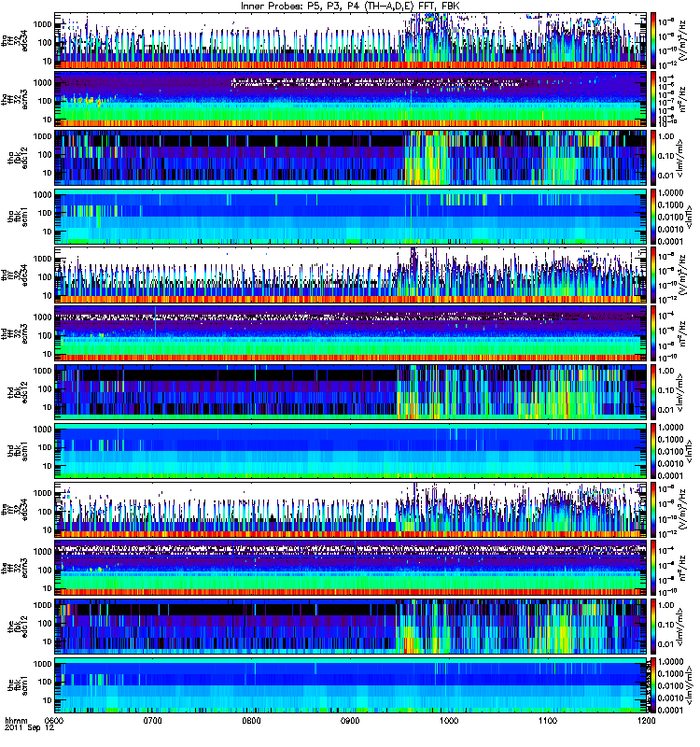Click the '2011 Sep 12' date label
Screen dimensions: 700x747
click(x=30, y=728)
